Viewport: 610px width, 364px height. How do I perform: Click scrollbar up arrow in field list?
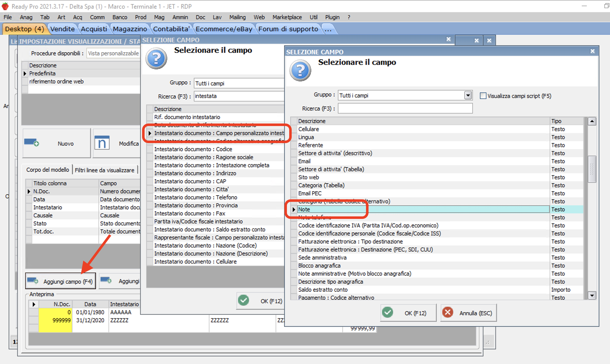[x=592, y=121]
